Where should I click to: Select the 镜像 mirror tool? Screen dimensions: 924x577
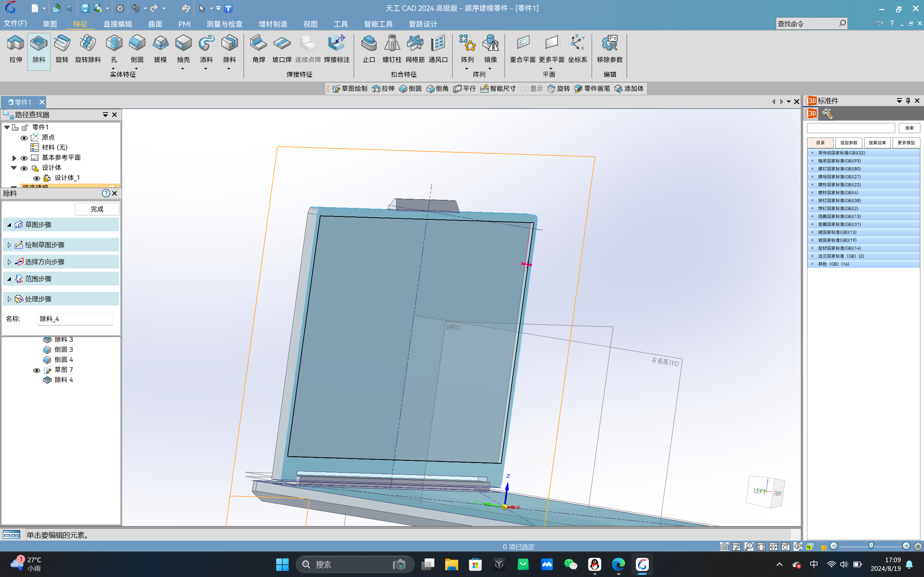(x=490, y=49)
